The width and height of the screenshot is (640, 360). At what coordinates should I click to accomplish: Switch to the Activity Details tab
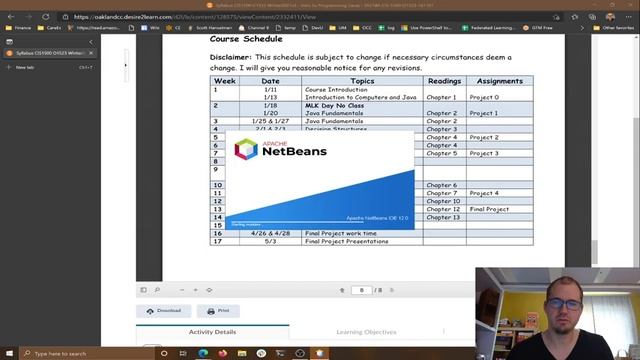point(213,332)
